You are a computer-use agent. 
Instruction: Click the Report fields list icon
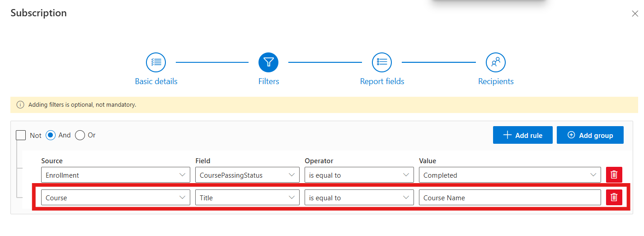(x=382, y=62)
